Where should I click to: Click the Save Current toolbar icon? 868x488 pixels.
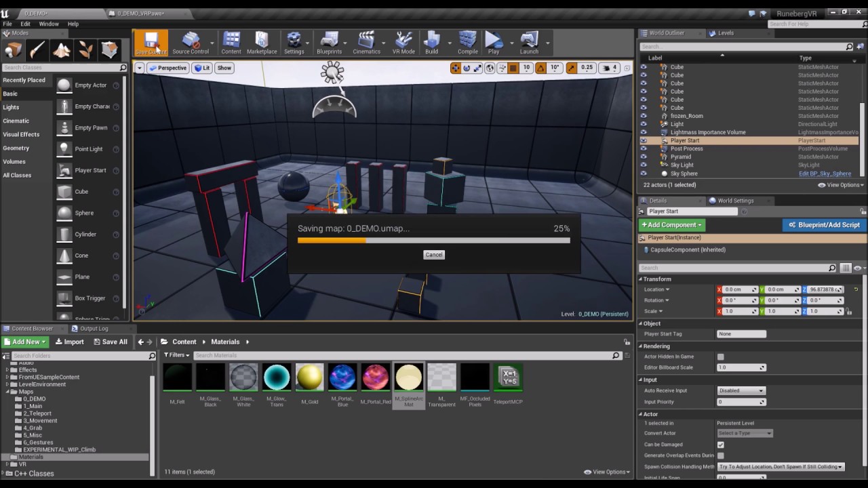(x=151, y=43)
